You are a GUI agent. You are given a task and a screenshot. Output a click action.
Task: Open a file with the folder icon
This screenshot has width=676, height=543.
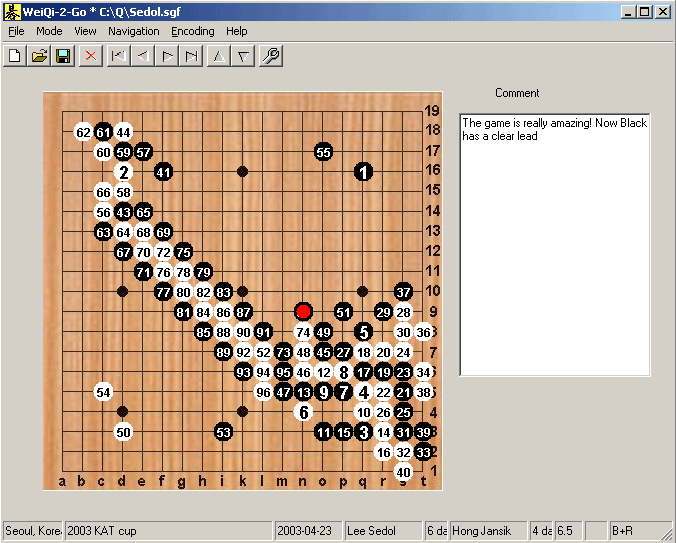pyautogui.click(x=39, y=56)
